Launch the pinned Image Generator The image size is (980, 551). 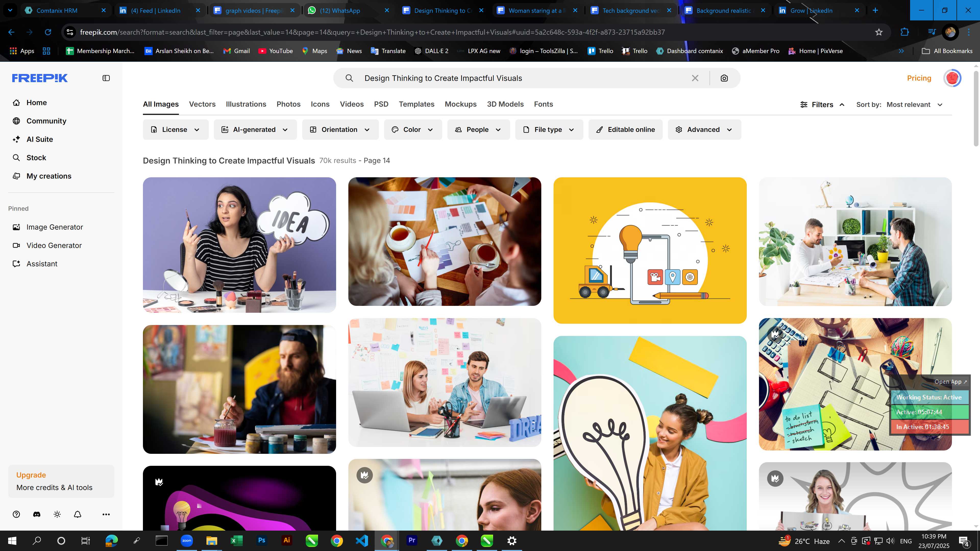tap(54, 227)
